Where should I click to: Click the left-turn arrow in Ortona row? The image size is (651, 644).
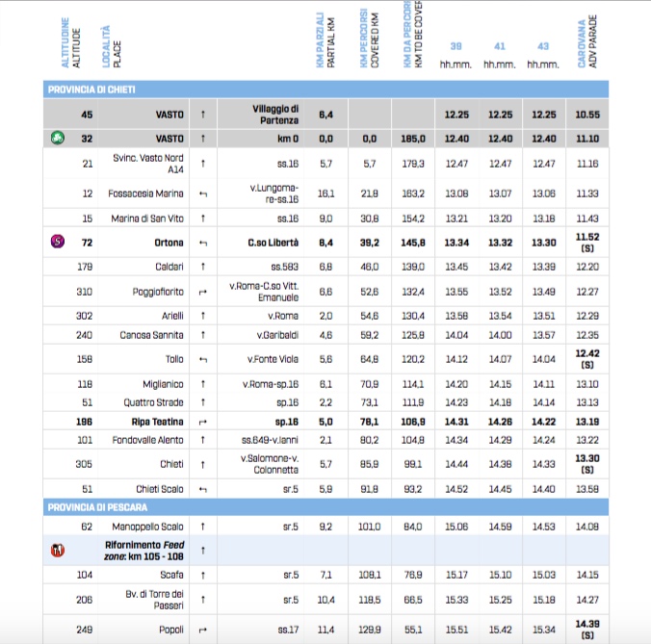(x=202, y=243)
